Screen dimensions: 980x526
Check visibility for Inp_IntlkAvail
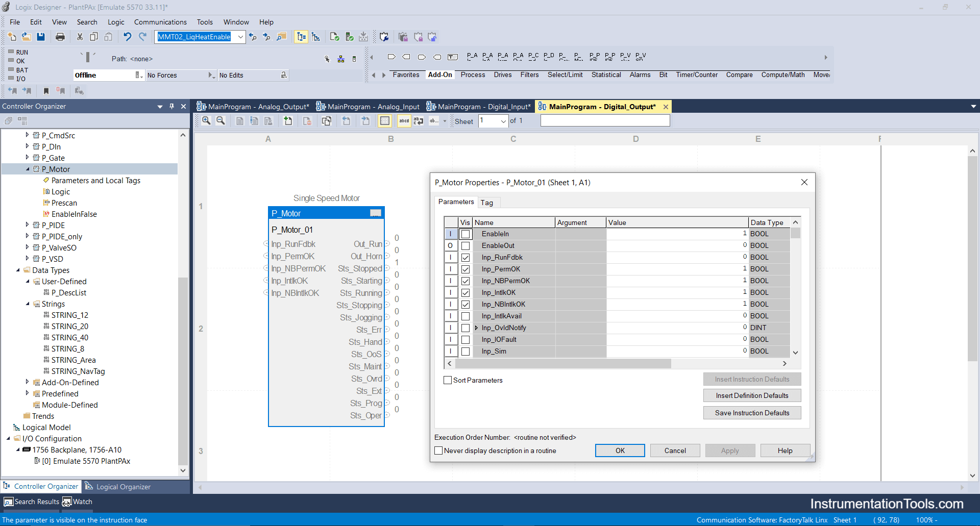[465, 316]
